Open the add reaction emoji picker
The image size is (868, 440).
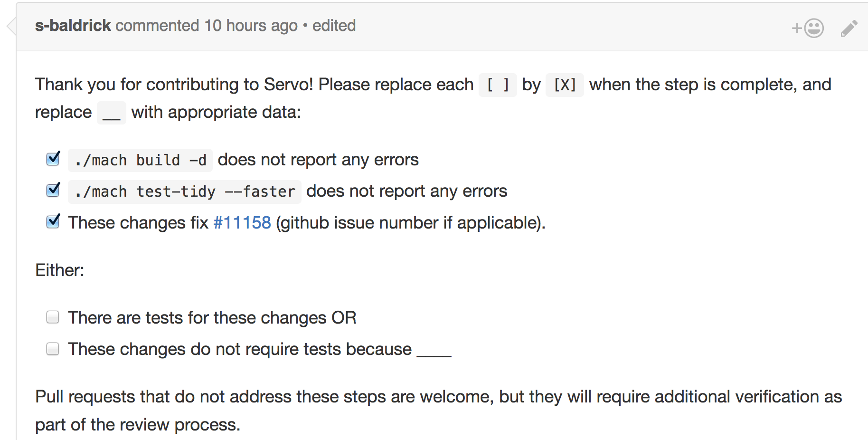tap(808, 28)
